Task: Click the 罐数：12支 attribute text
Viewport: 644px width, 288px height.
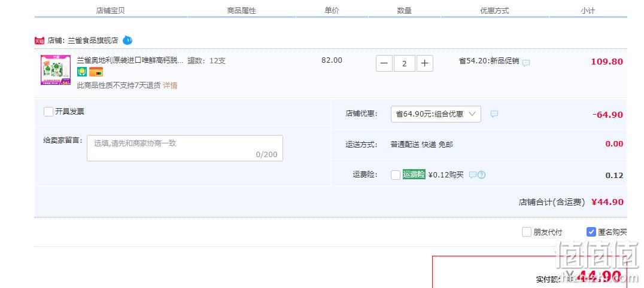Action: [x=206, y=61]
